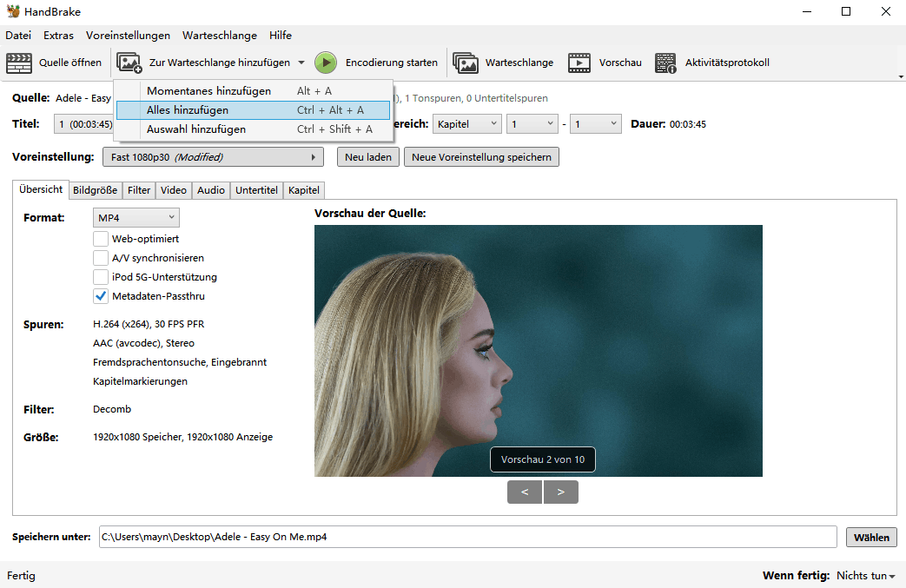
Task: Enable A/V synchronisieren checkbox
Action: click(101, 258)
